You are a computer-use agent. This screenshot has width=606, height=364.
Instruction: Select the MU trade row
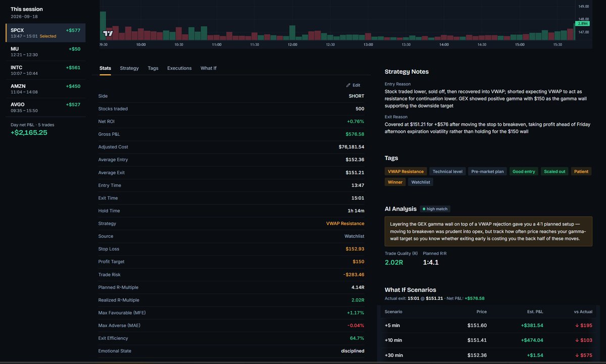pyautogui.click(x=45, y=51)
